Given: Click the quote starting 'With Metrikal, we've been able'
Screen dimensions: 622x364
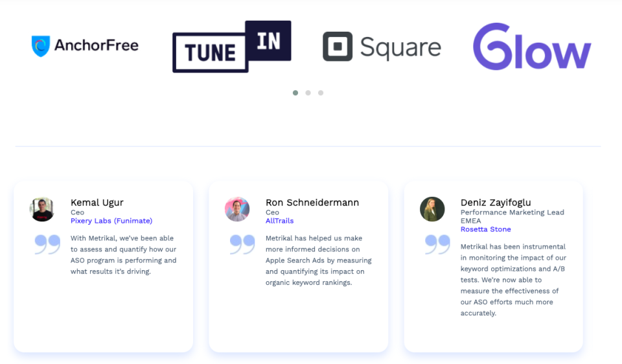Looking at the screenshot, I should 123,255.
